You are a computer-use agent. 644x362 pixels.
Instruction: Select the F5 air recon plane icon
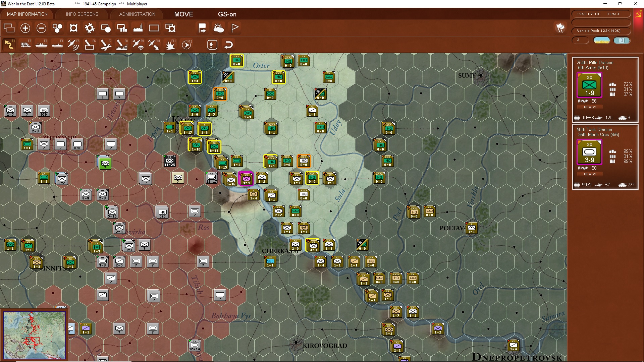coord(73,45)
